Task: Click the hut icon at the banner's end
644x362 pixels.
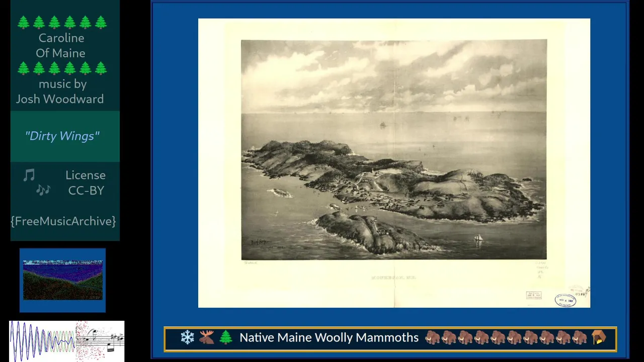Action: (x=598, y=337)
